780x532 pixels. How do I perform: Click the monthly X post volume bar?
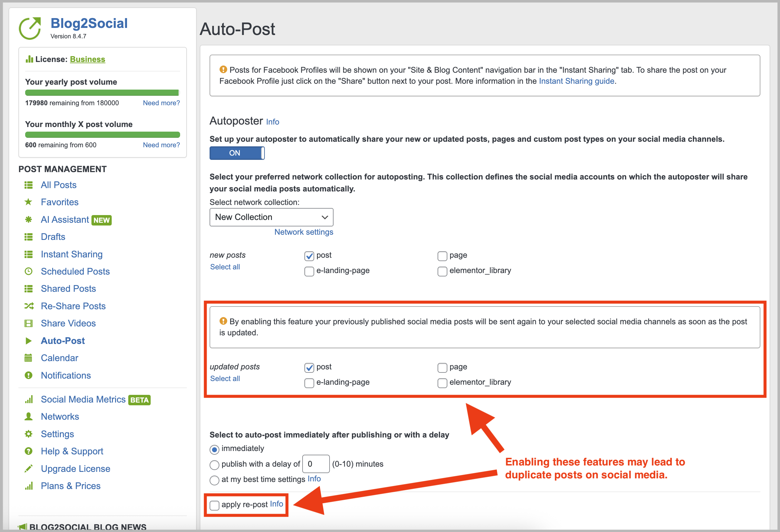point(102,135)
